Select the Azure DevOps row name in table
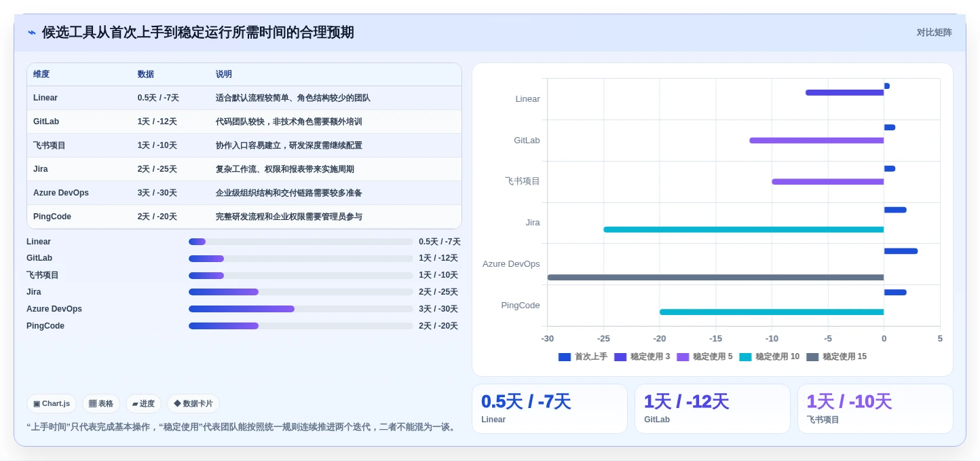Image resolution: width=980 pixels, height=461 pixels. (61, 193)
